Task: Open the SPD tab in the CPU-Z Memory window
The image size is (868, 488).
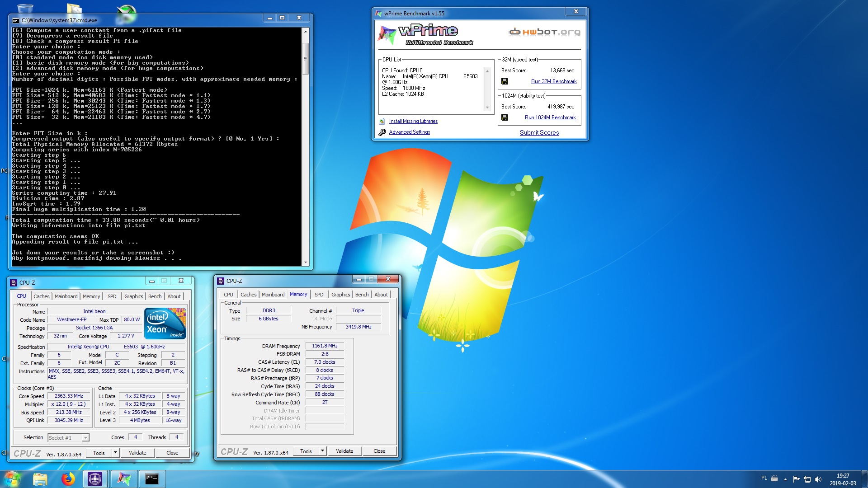Action: pyautogui.click(x=319, y=295)
